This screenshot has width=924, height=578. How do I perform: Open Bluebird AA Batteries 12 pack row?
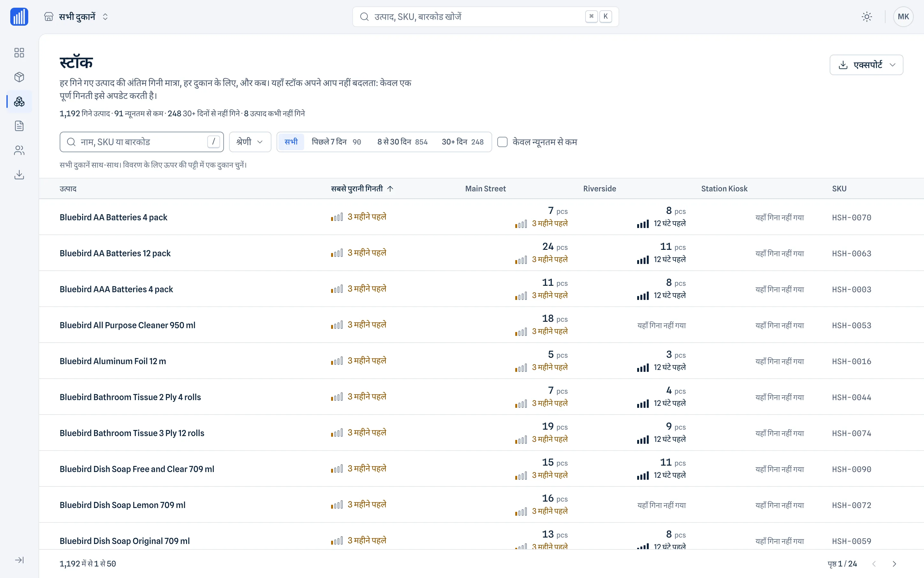coord(481,253)
